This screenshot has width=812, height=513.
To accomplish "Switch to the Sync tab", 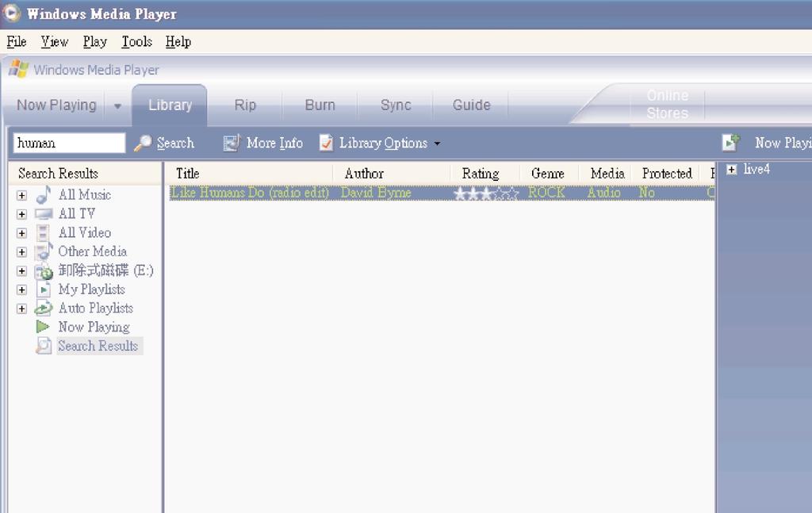I will coord(396,105).
